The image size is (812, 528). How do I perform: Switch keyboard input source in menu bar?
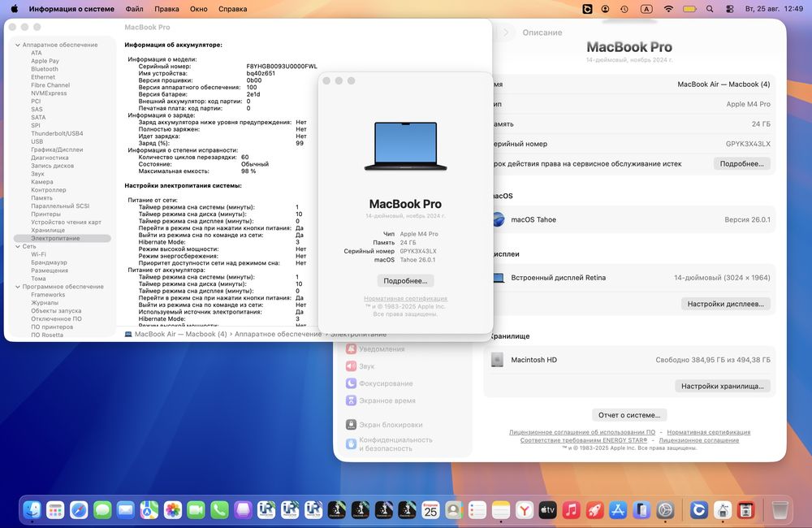[646, 9]
